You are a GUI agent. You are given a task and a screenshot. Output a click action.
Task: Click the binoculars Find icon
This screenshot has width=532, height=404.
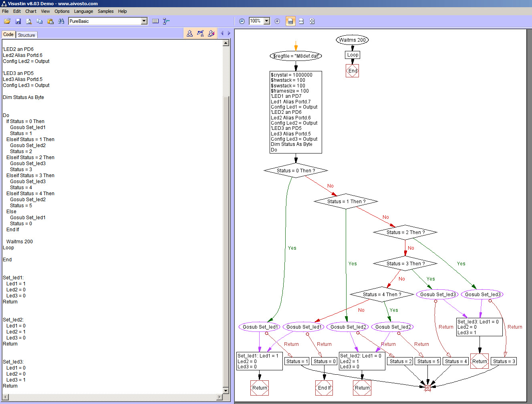61,21
